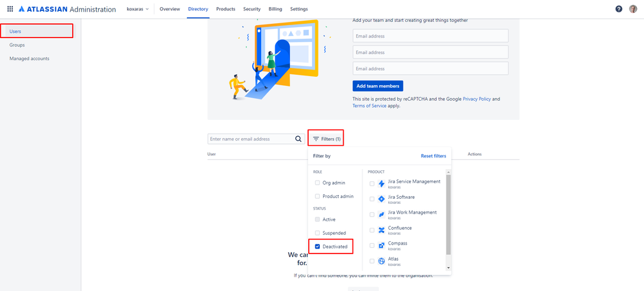Image resolution: width=644 pixels, height=291 pixels.
Task: Select the Directory tab
Action: click(x=198, y=9)
